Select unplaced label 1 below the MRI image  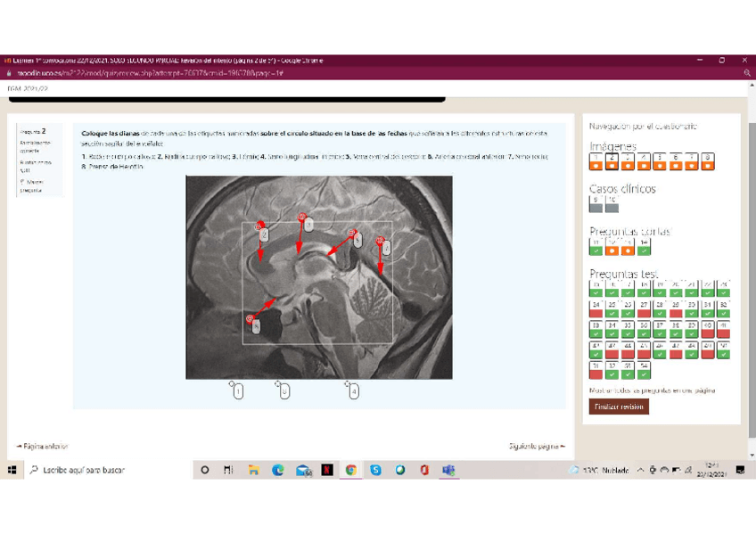tap(238, 391)
